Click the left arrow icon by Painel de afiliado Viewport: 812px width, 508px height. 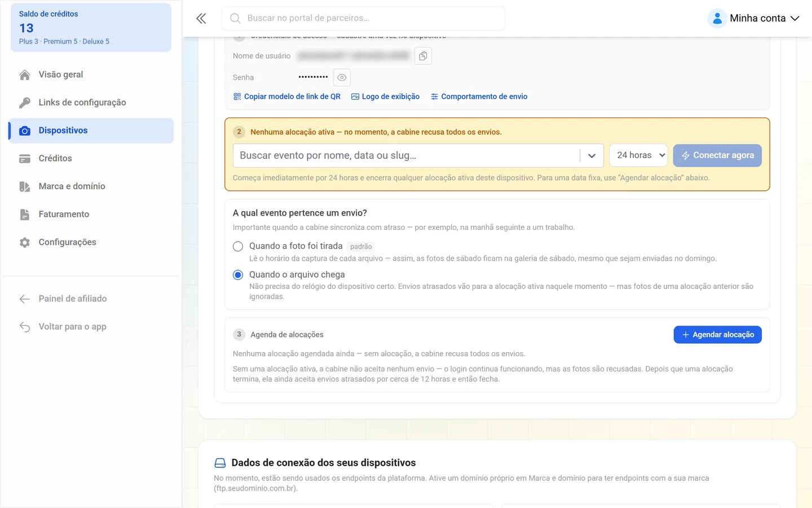click(x=25, y=299)
